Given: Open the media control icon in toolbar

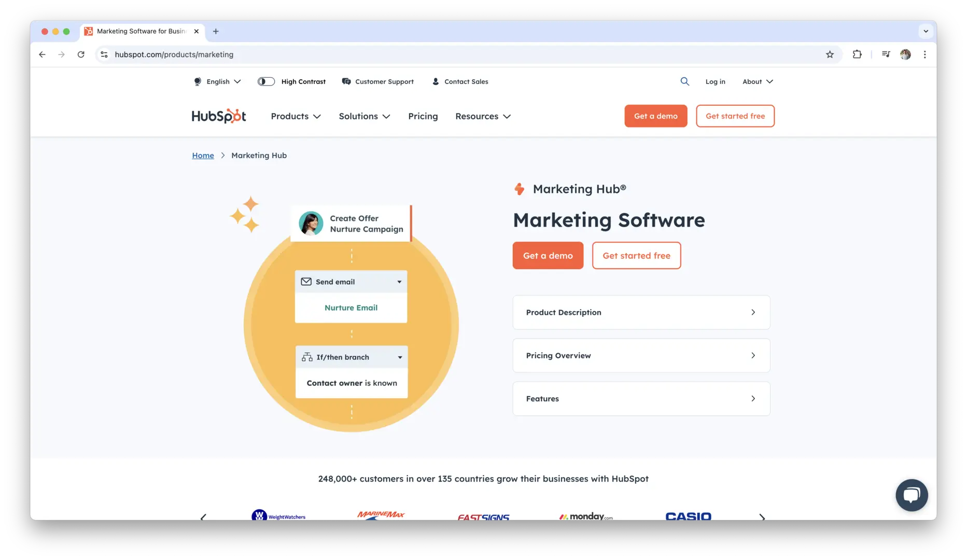Looking at the screenshot, I should click(886, 54).
